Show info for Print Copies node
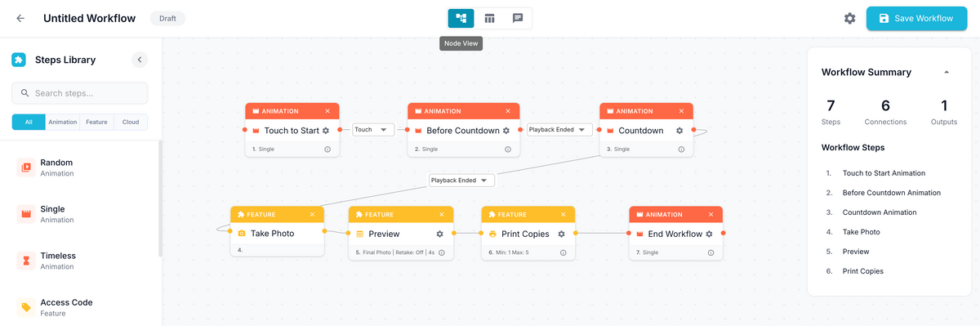 click(564, 252)
